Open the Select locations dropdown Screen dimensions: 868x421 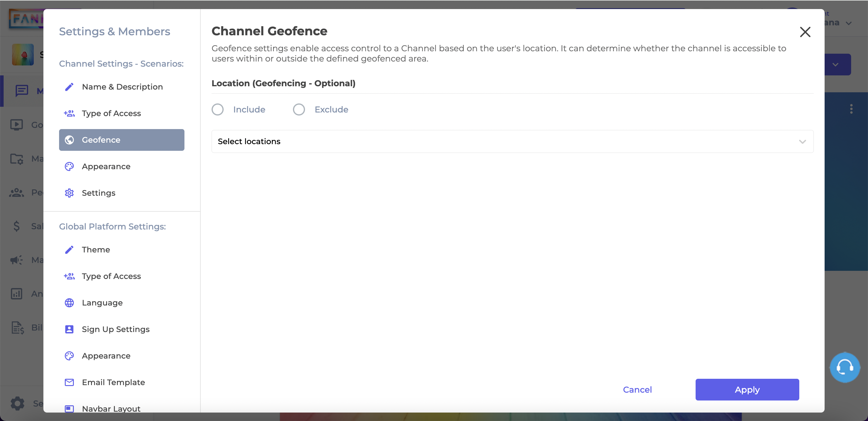point(512,141)
